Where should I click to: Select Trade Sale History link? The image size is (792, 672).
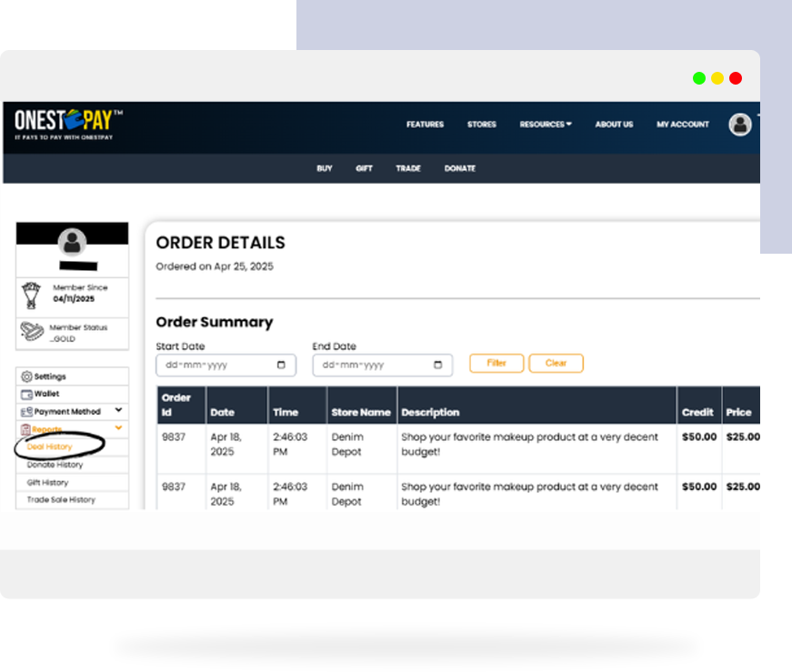61,500
